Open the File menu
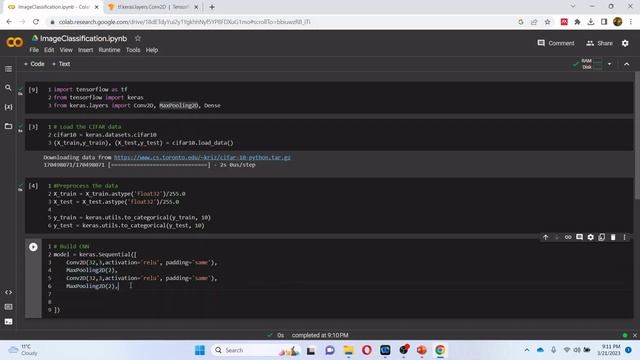640x360 pixels. click(34, 50)
